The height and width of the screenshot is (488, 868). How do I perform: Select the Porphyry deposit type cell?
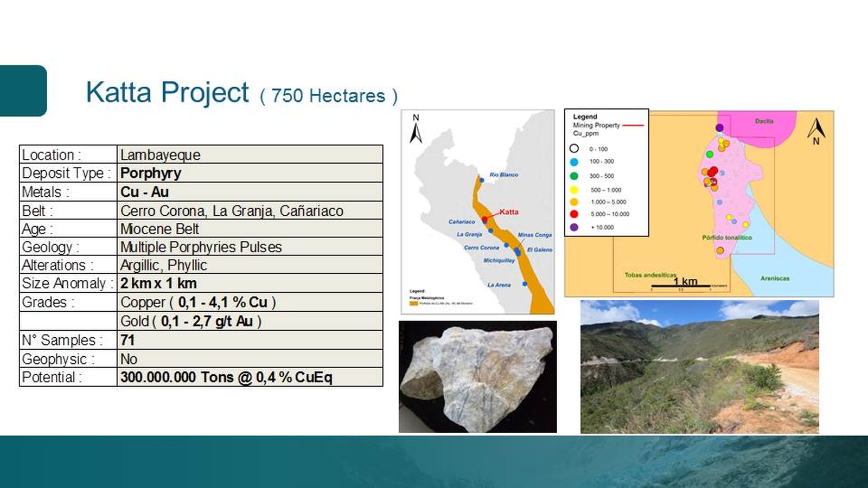click(250, 173)
